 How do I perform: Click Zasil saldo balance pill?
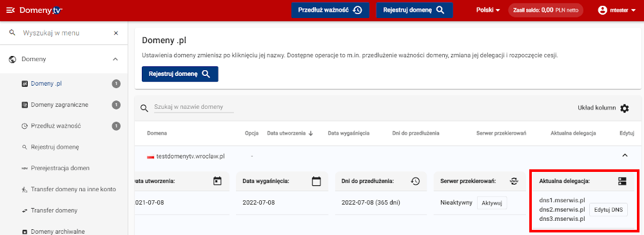[546, 10]
